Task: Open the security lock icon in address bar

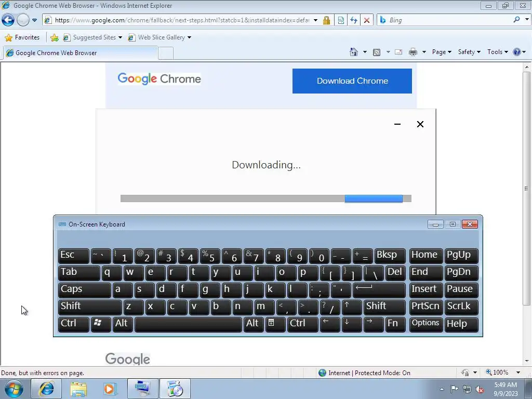Action: 326,20
